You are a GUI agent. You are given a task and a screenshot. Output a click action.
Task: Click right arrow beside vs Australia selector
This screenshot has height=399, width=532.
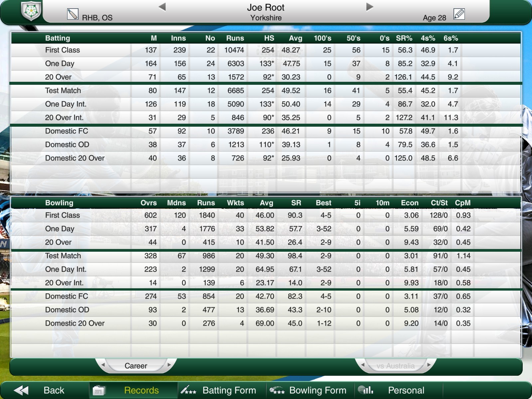click(x=429, y=365)
